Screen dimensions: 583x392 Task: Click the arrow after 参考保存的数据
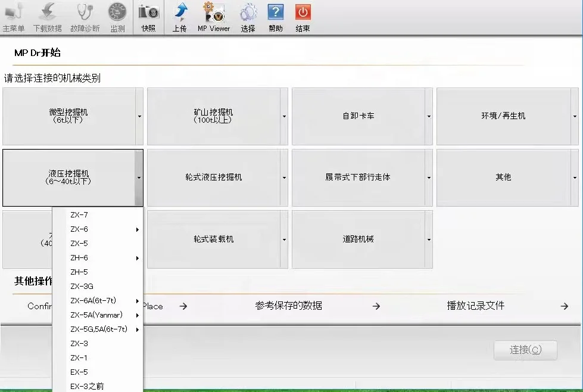[376, 306]
